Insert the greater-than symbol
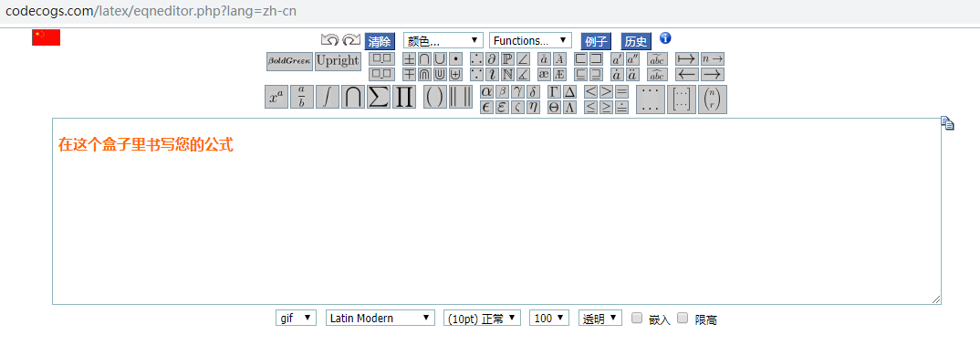The height and width of the screenshot is (356, 980). [x=606, y=92]
